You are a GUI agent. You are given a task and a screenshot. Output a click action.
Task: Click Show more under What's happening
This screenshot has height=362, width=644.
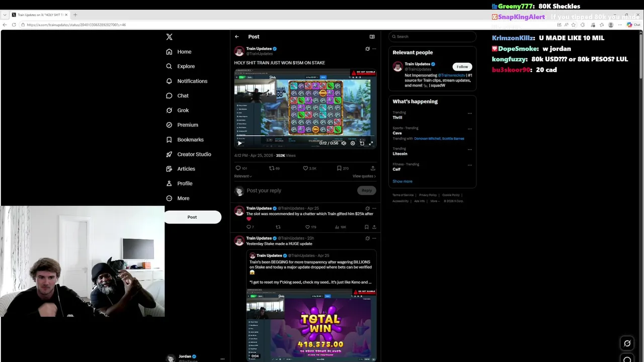coord(403,182)
